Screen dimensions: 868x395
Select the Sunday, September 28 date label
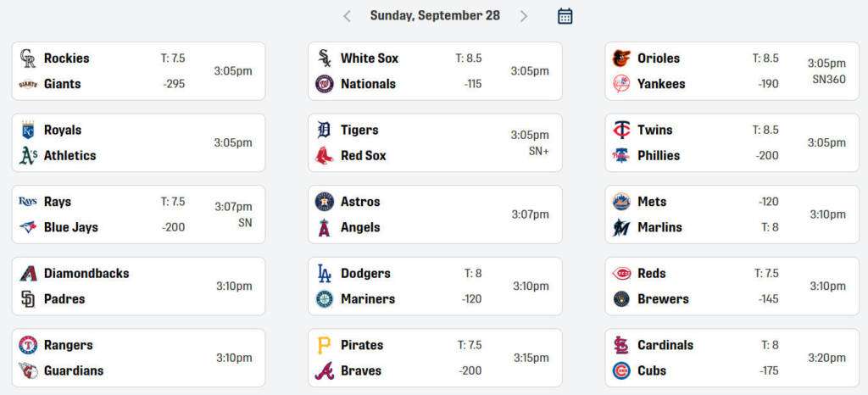[435, 16]
